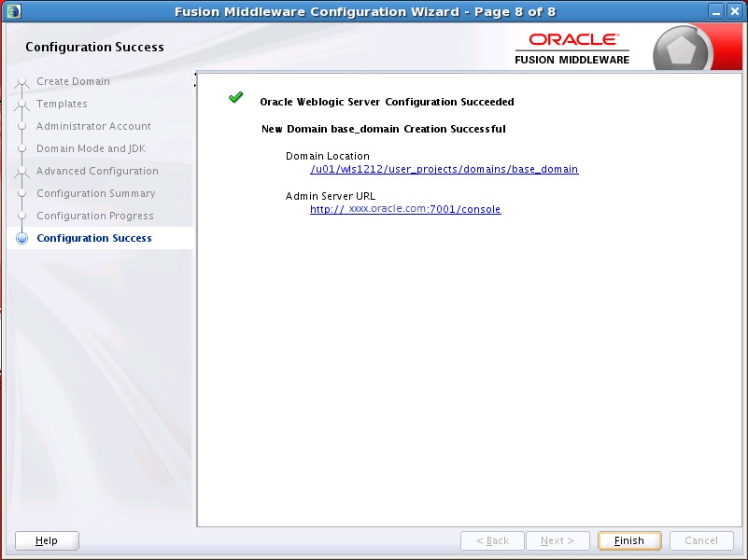Click the disabled Next button

(x=557, y=540)
